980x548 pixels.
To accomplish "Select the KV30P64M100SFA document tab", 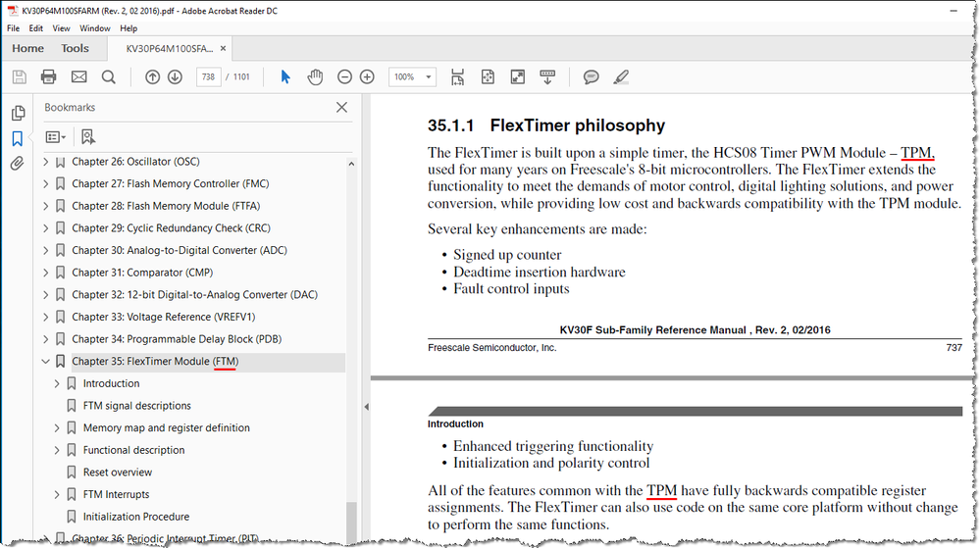I will [x=170, y=48].
